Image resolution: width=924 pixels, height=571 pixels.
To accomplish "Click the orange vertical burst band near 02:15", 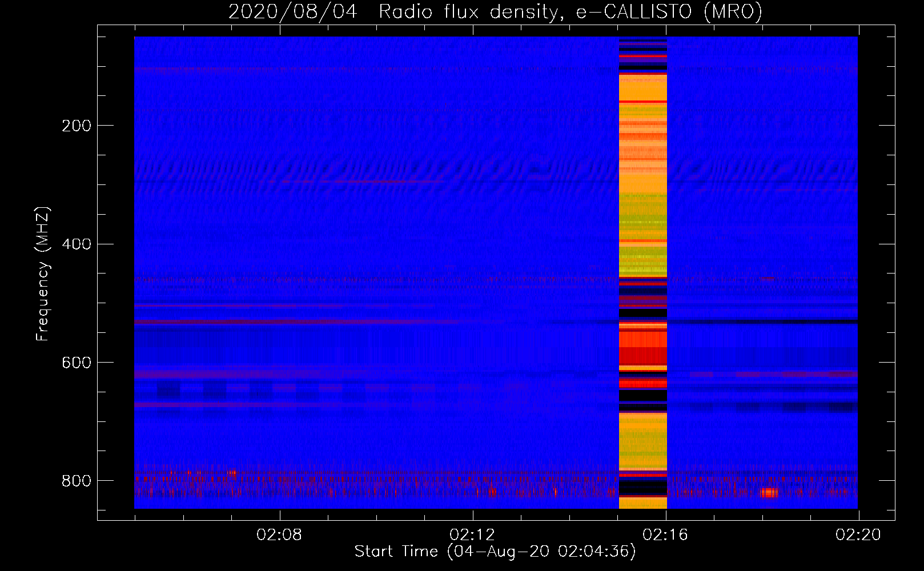I will coord(643,273).
